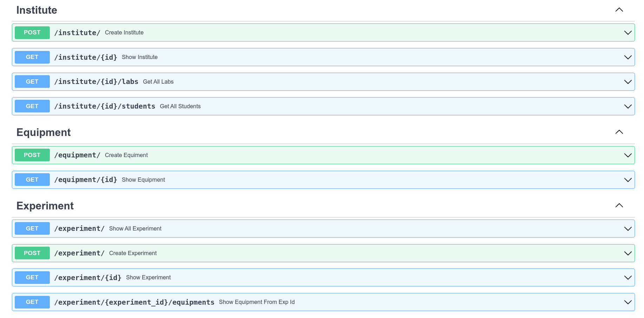
Task: Collapse the Experiment section chevron
Action: pyautogui.click(x=619, y=206)
